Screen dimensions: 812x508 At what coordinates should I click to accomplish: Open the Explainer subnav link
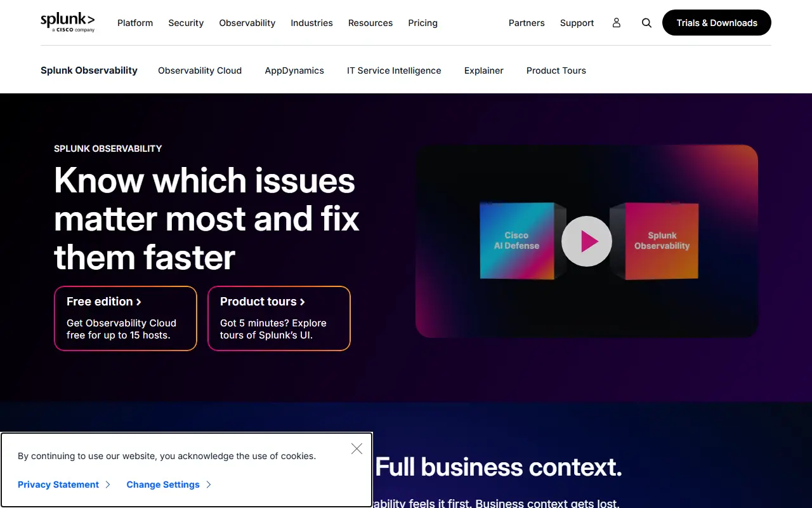click(484, 70)
